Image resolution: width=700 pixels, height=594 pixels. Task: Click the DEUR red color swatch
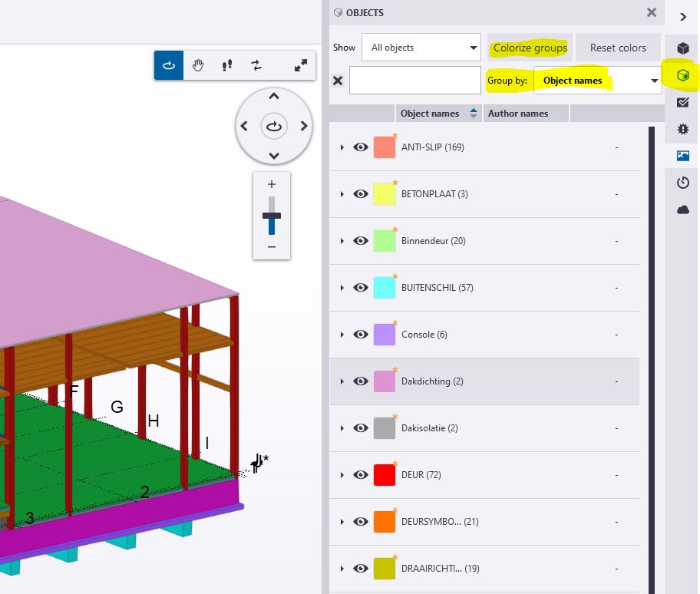pyautogui.click(x=385, y=475)
